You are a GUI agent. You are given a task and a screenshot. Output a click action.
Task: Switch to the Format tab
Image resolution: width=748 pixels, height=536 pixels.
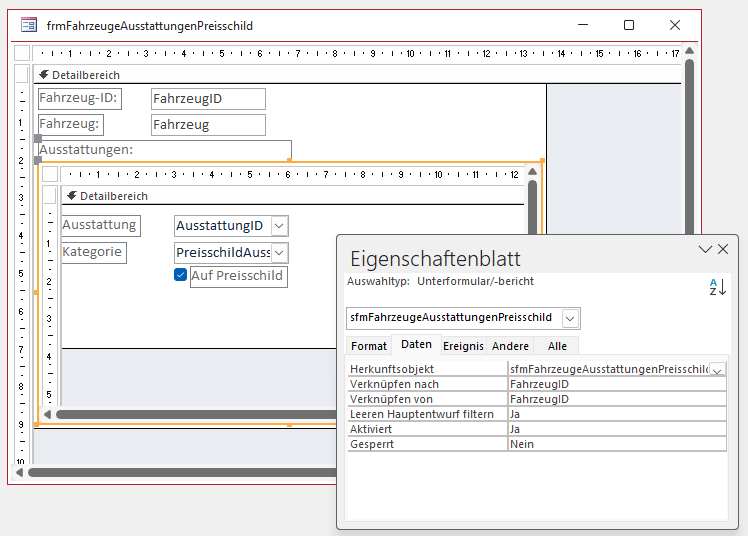point(369,346)
